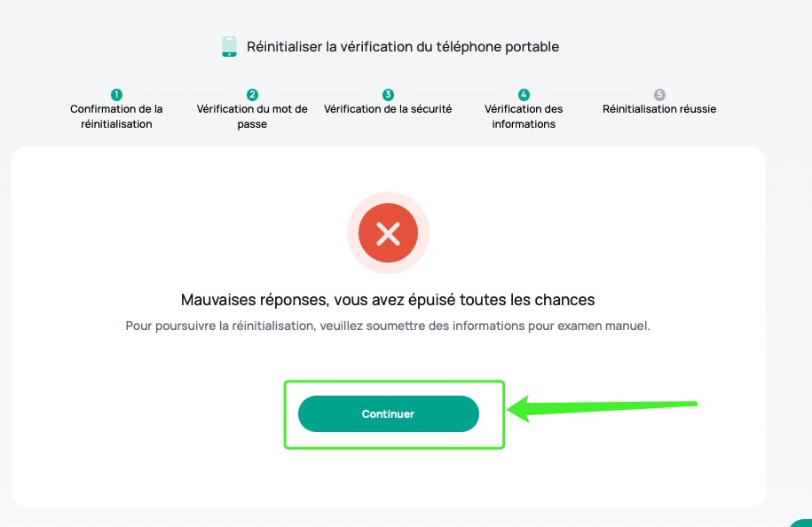Select the grey step 5 circle
This screenshot has height=527, width=812.
coord(659,95)
